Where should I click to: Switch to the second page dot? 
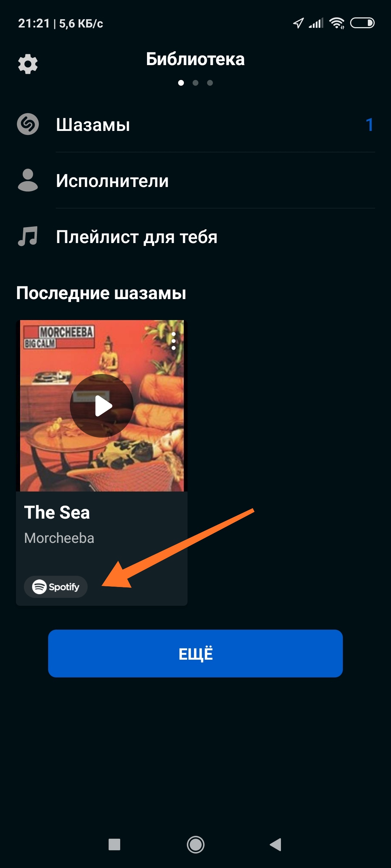tap(195, 83)
